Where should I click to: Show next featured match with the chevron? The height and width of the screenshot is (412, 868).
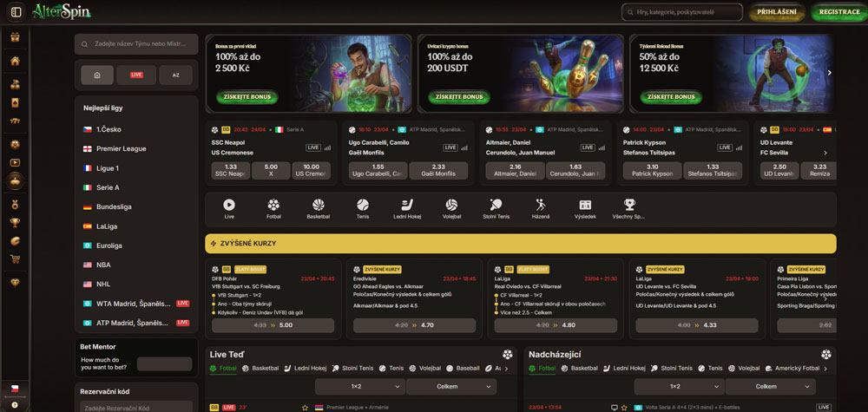[825, 153]
